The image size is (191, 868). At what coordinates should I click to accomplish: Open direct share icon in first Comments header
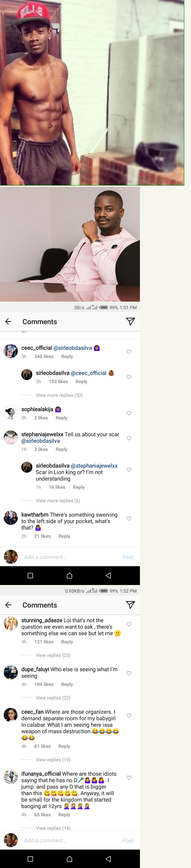[130, 321]
